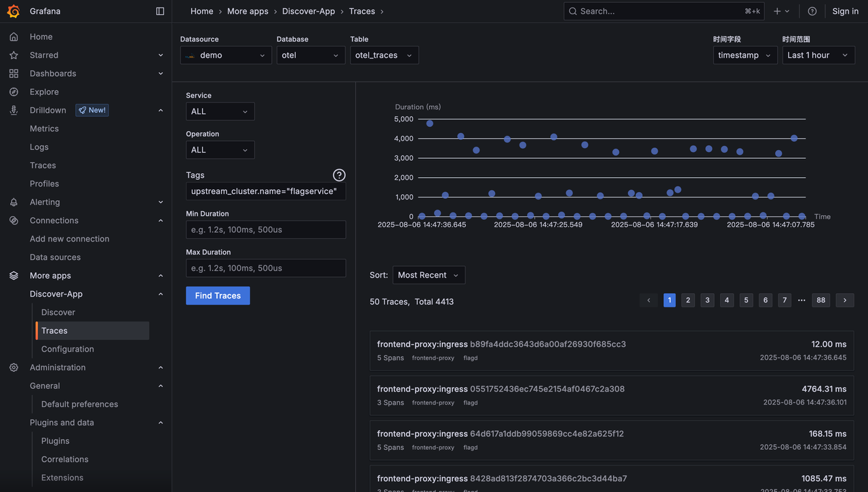Click the Administration gear icon

click(x=14, y=367)
